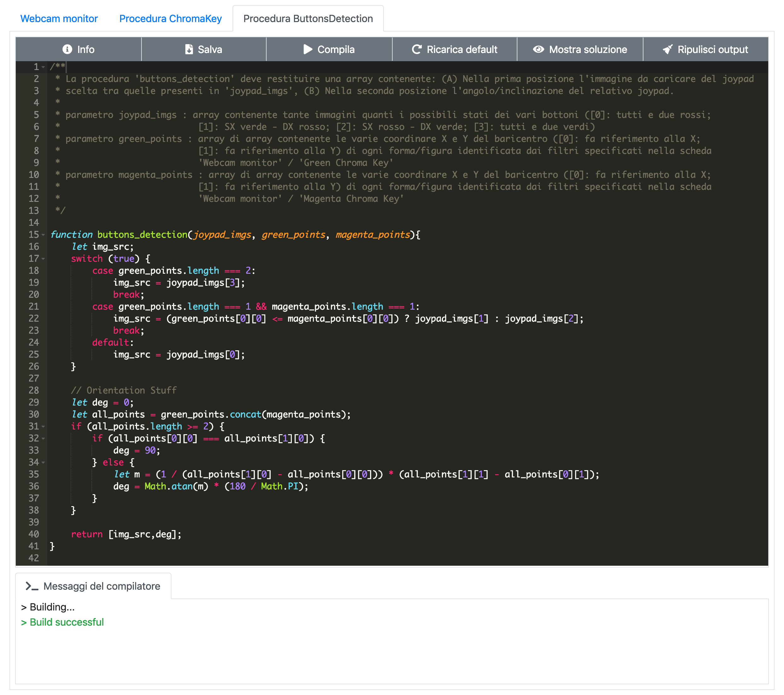This screenshot has width=784, height=695.
Task: Click the Mostra soluzione eye icon
Action: (538, 49)
